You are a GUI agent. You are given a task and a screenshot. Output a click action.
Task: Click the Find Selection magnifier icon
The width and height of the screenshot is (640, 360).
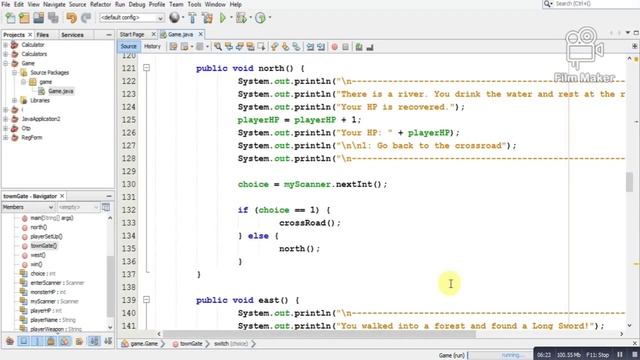(218, 47)
